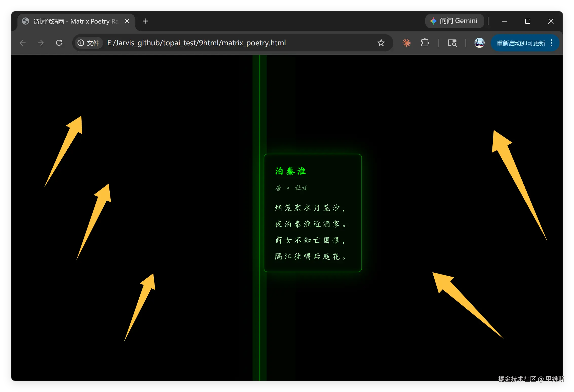The width and height of the screenshot is (574, 392).
Task: Click the 重新启动即可更新 button
Action: (521, 43)
